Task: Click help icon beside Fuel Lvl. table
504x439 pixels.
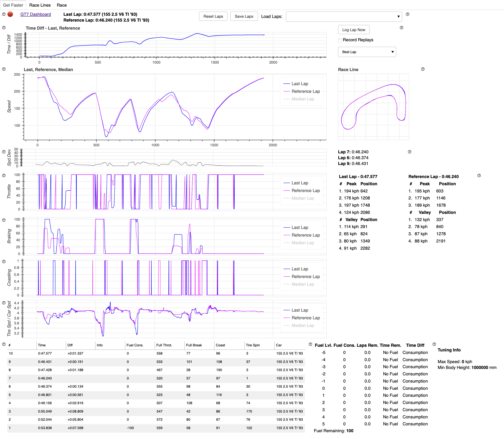Action: 310,344
